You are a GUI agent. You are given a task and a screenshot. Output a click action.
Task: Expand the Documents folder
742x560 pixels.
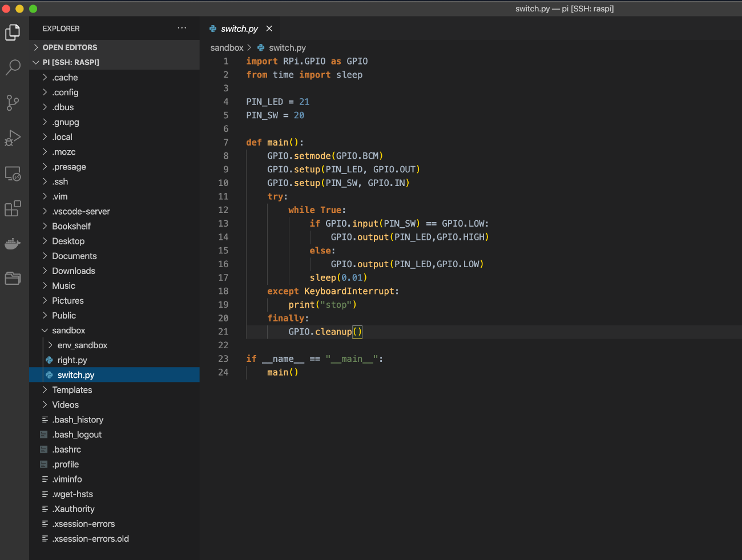[74, 256]
